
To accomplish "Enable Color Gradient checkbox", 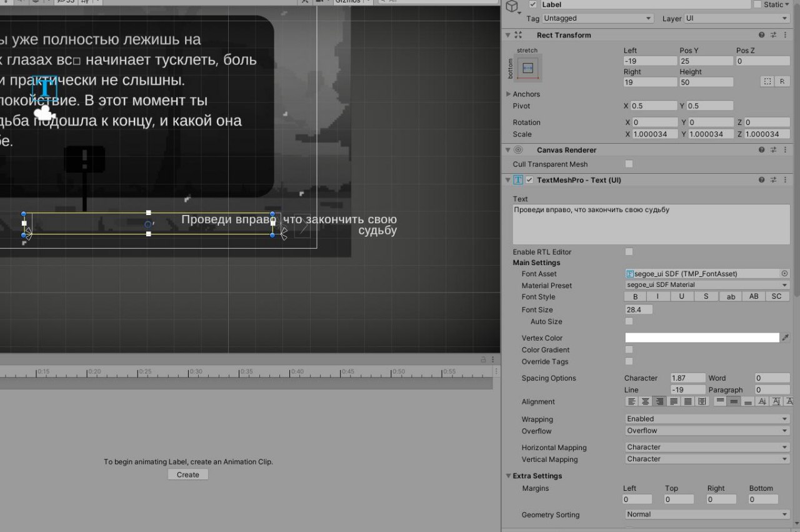I will click(629, 349).
